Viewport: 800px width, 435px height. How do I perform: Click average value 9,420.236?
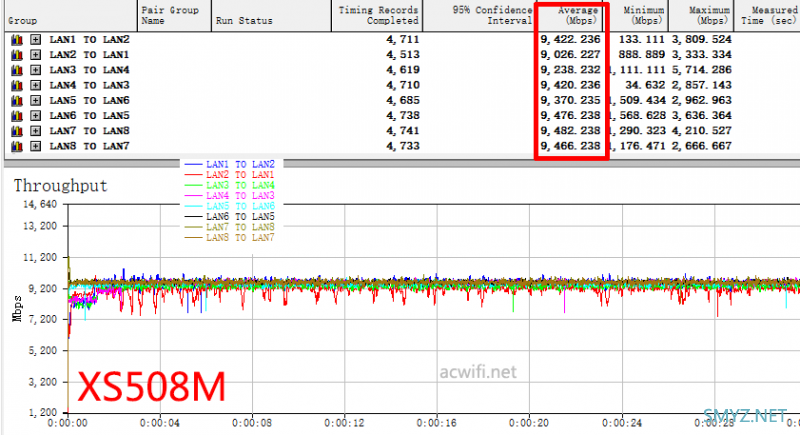point(570,86)
